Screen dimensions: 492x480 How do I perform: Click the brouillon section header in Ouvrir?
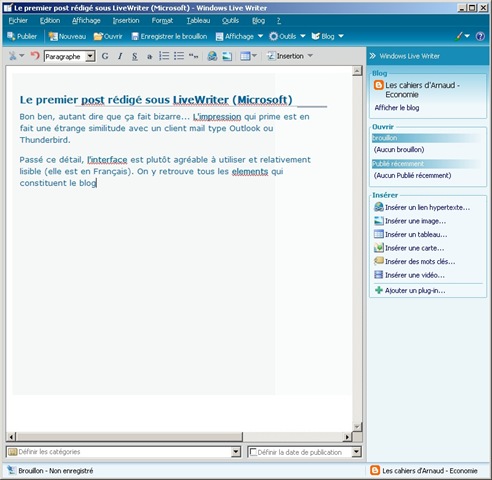pos(426,138)
